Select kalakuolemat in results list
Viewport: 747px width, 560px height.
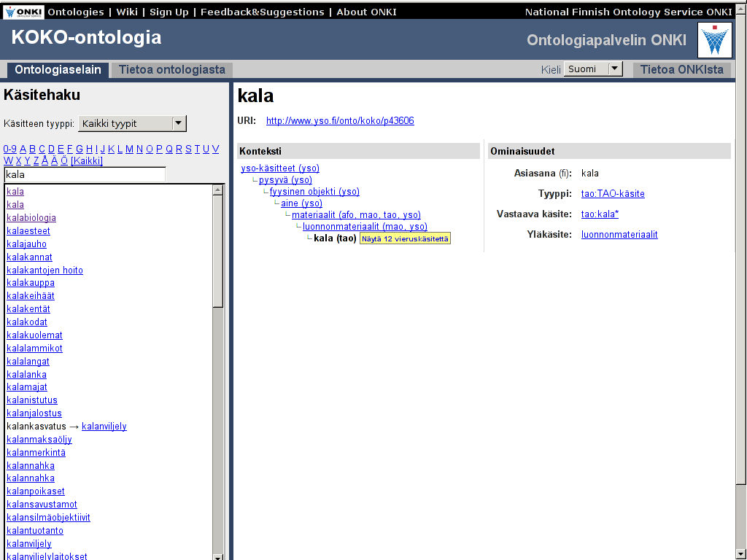(34, 335)
